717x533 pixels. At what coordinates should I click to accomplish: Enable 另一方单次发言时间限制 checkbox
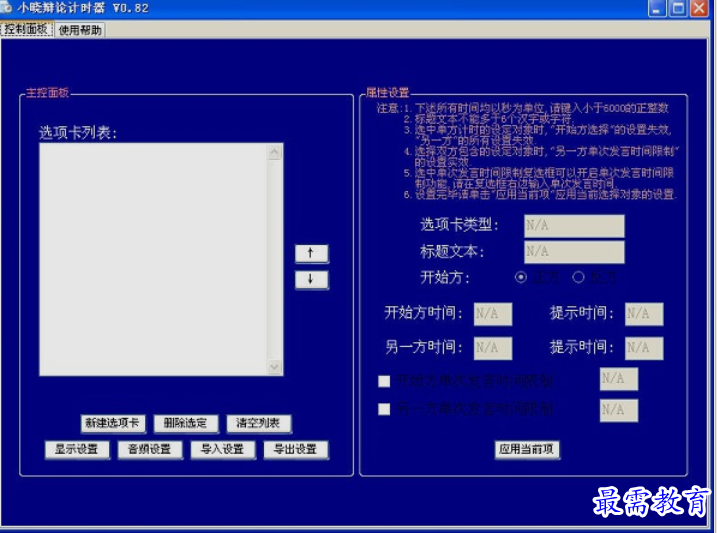[x=384, y=409]
